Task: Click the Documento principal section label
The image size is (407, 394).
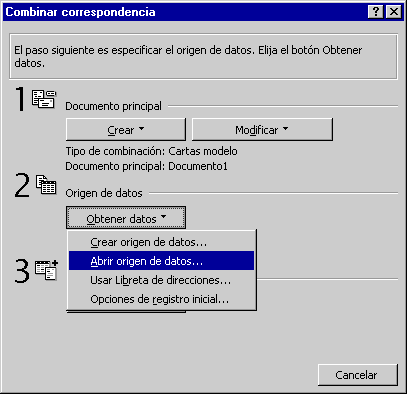Action: coord(113,106)
